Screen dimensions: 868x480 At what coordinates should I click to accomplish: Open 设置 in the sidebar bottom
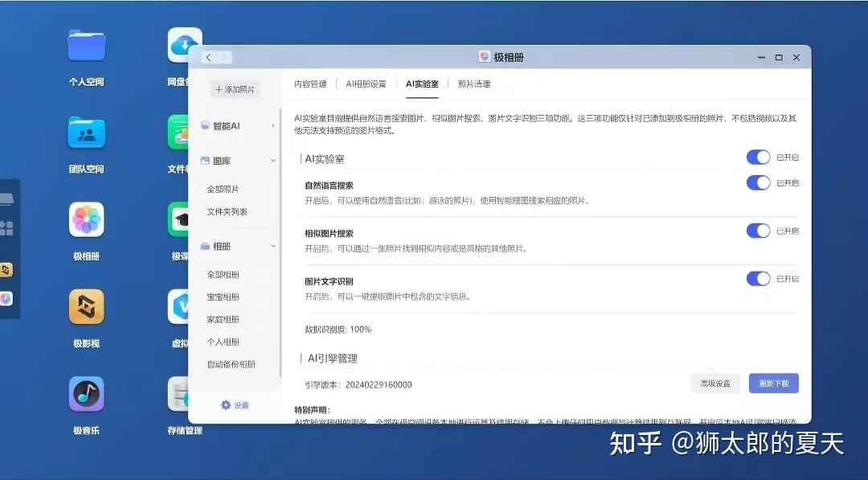click(235, 405)
